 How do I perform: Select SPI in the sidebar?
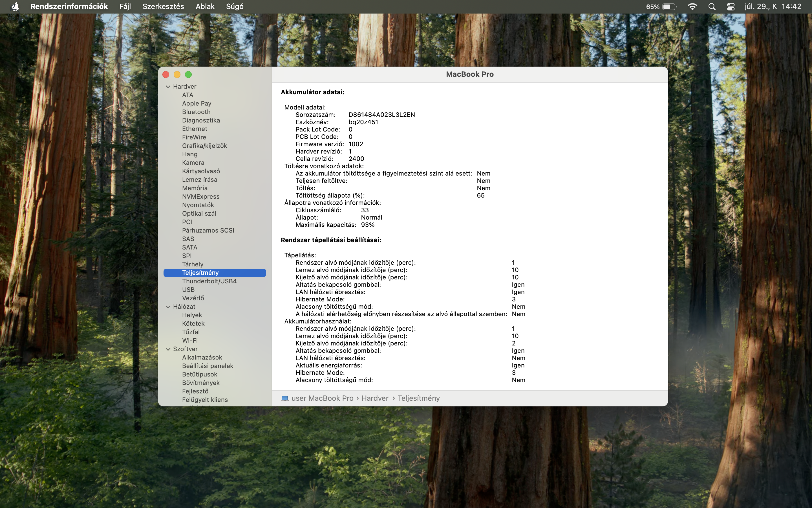click(215, 256)
